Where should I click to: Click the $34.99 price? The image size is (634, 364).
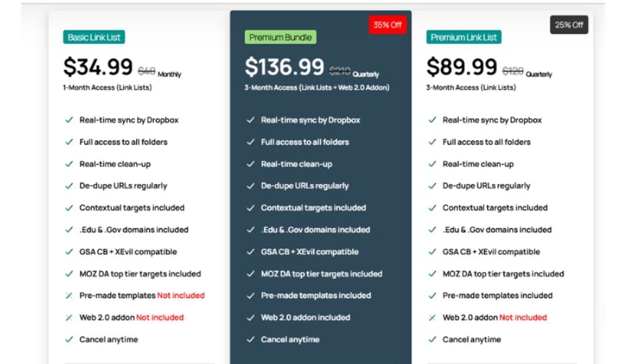pos(98,67)
